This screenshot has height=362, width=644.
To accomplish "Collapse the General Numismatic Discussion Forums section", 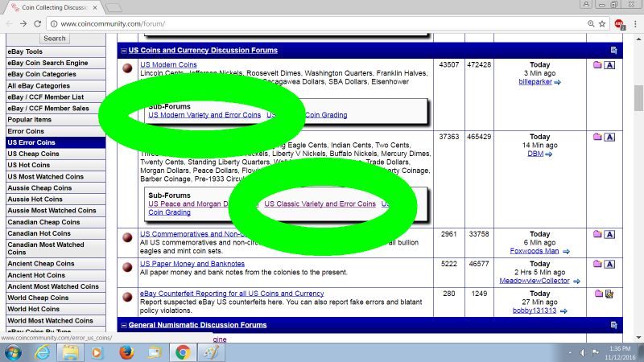I will [x=124, y=326].
